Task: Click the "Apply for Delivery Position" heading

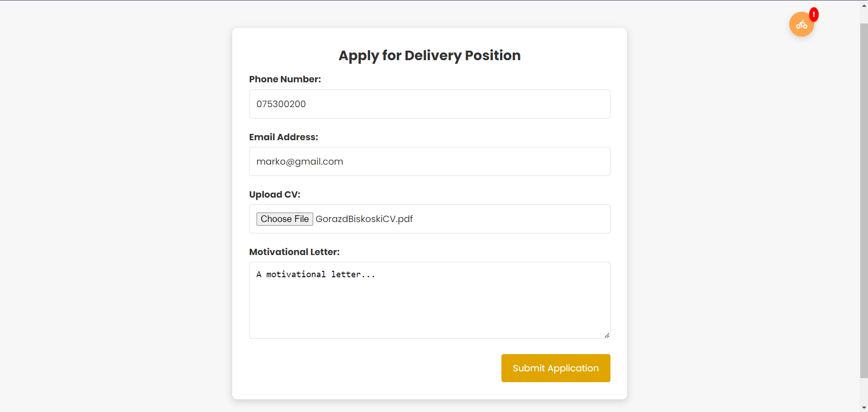Action: pos(429,55)
